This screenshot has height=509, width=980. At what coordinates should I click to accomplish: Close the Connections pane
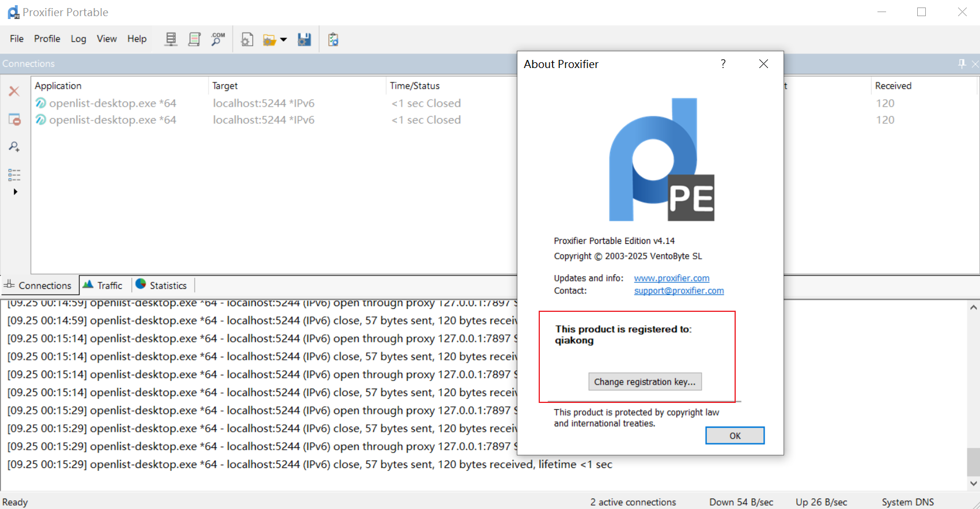point(975,63)
